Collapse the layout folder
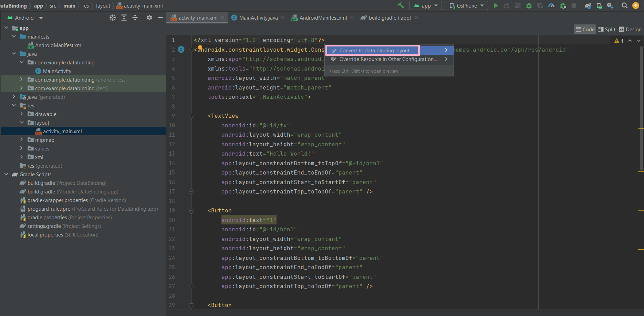This screenshot has height=316, width=644. [x=21, y=123]
